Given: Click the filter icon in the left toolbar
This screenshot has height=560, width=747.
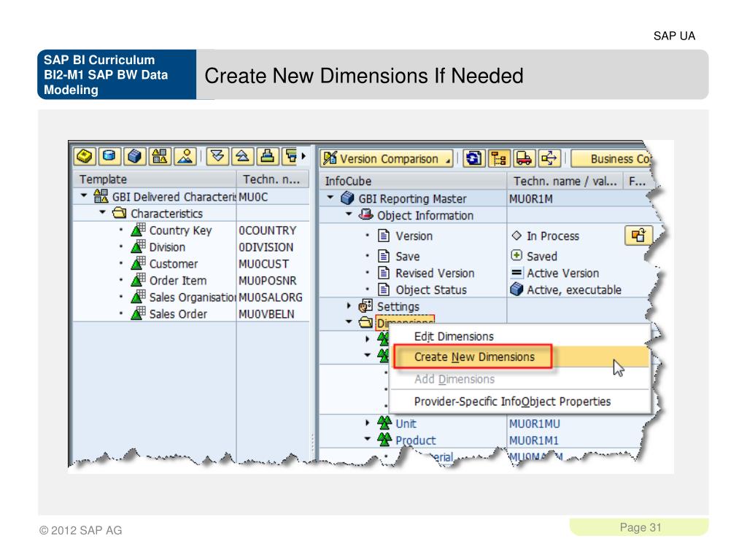Looking at the screenshot, I should coord(290,156).
